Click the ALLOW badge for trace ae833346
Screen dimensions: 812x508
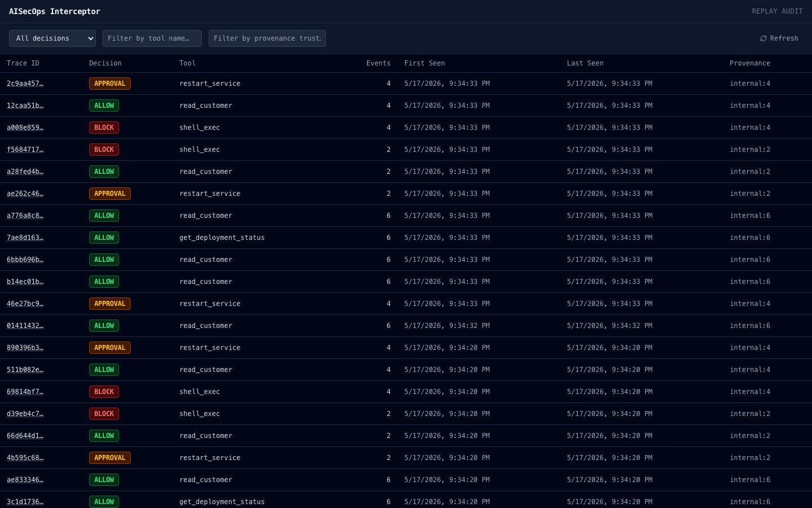(104, 480)
